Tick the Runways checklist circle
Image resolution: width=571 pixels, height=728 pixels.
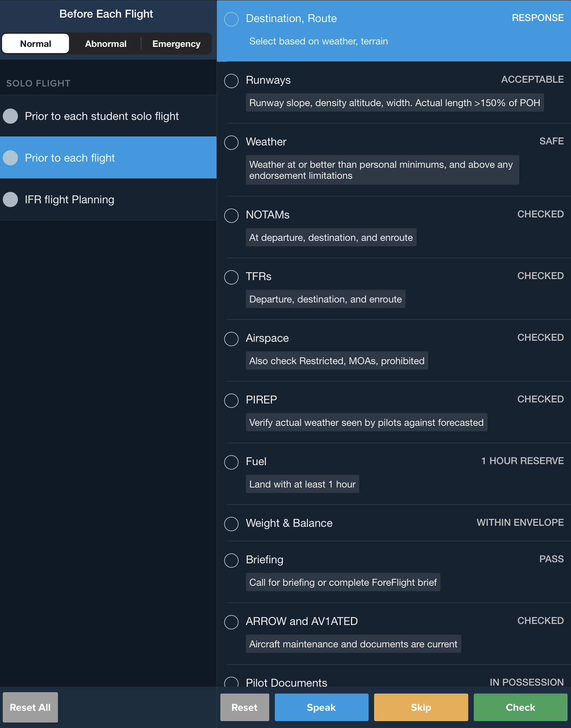pyautogui.click(x=231, y=81)
